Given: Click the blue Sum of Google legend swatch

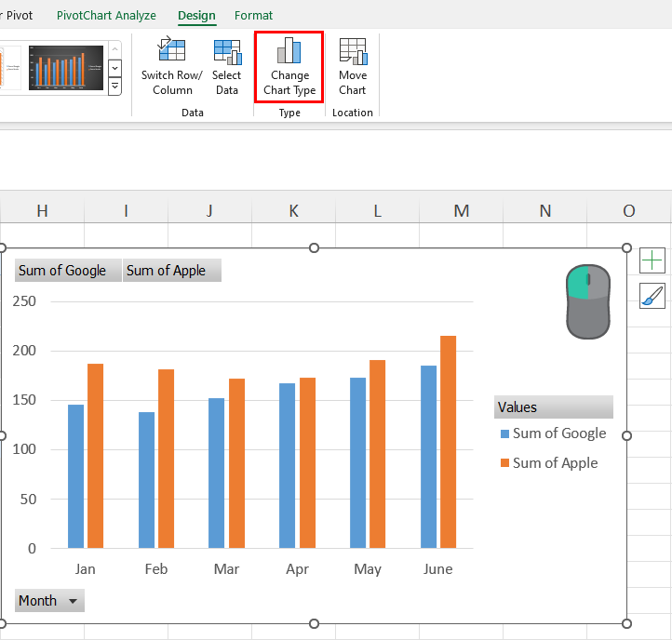Looking at the screenshot, I should [504, 433].
